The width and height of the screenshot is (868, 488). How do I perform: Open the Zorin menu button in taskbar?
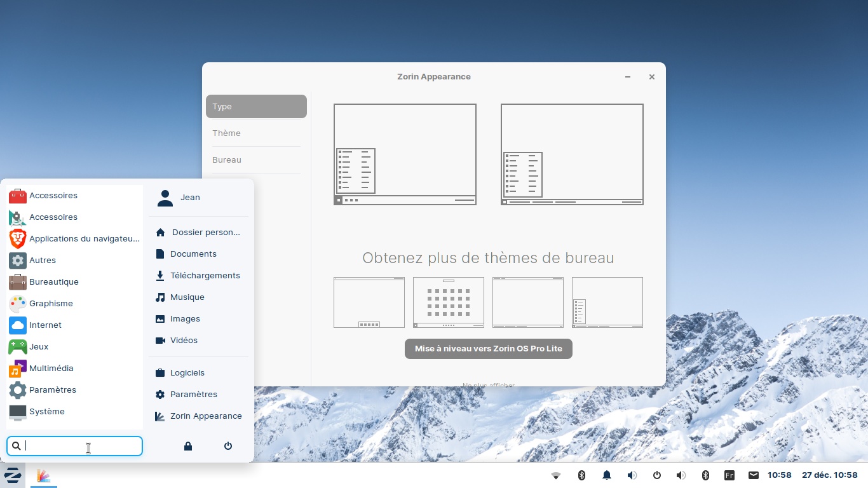13,475
